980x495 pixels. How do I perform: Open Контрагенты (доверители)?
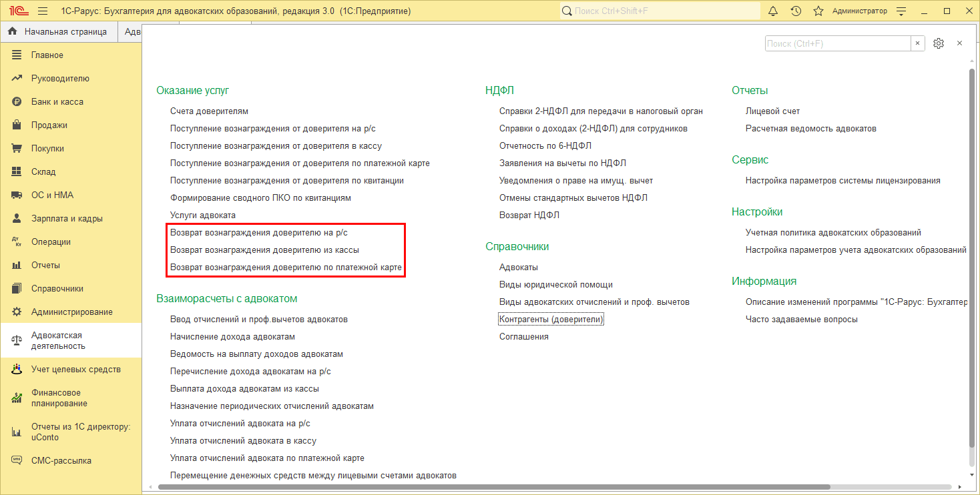(551, 319)
